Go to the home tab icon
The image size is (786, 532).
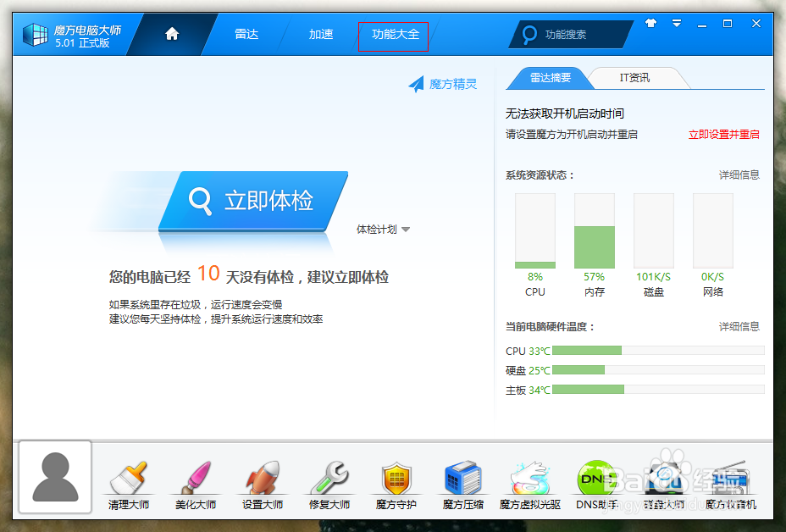coord(172,34)
